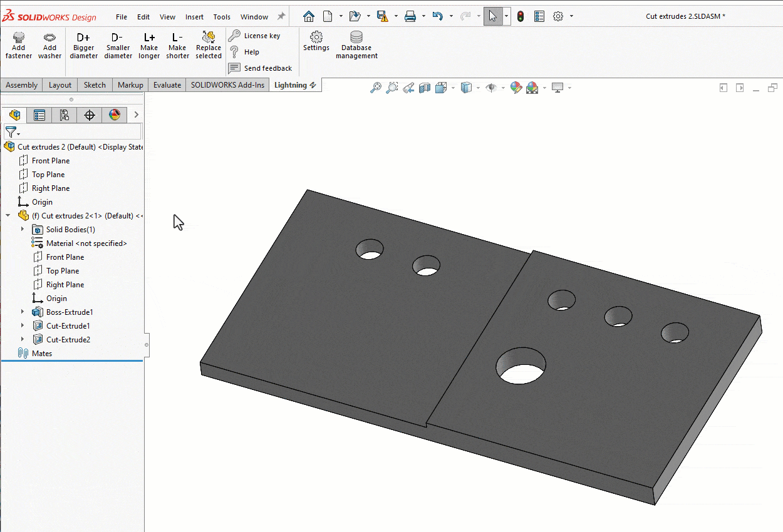Expand the Boss-Extrude1 feature

[23, 312]
